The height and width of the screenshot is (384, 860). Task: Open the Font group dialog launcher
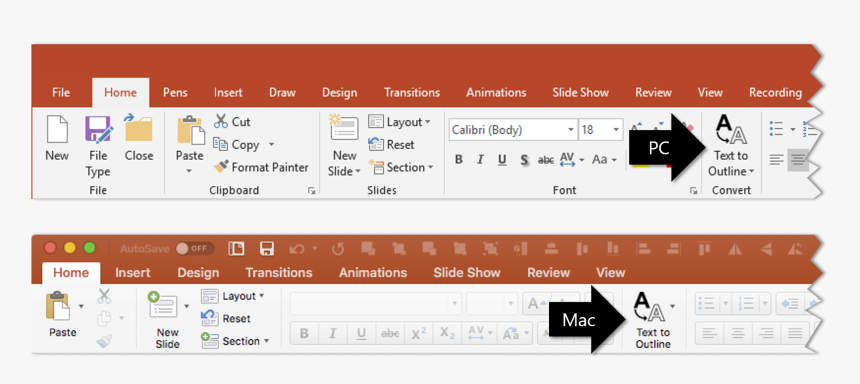coord(693,190)
